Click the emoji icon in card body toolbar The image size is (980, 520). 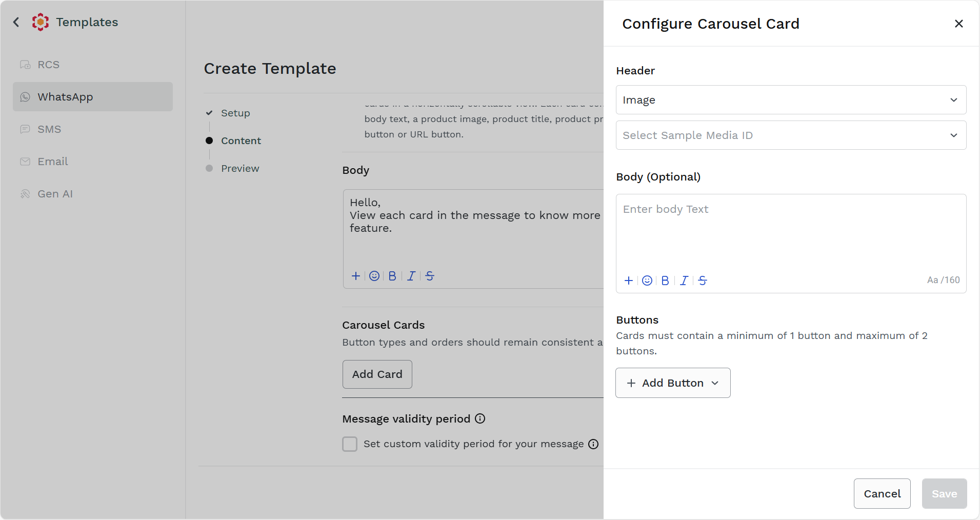(647, 281)
